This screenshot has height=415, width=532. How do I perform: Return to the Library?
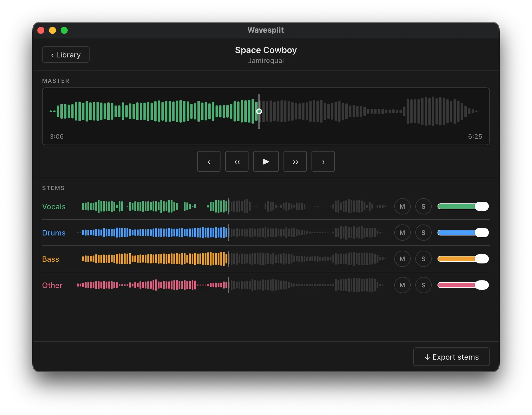pos(66,54)
